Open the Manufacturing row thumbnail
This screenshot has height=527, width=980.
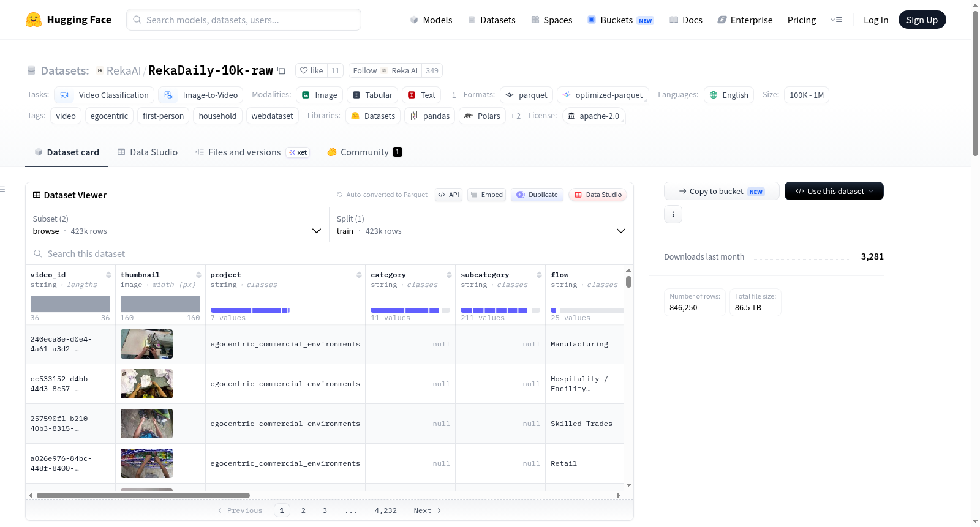click(146, 344)
